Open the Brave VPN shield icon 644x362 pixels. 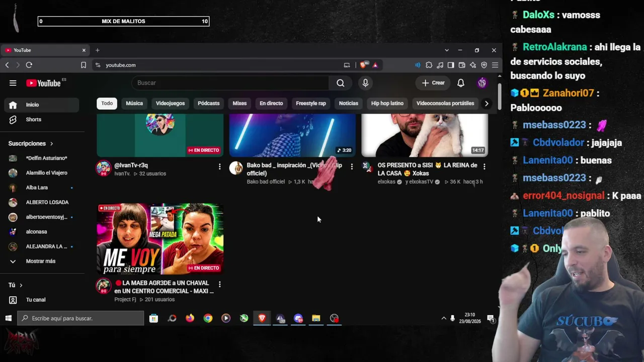pyautogui.click(x=484, y=65)
